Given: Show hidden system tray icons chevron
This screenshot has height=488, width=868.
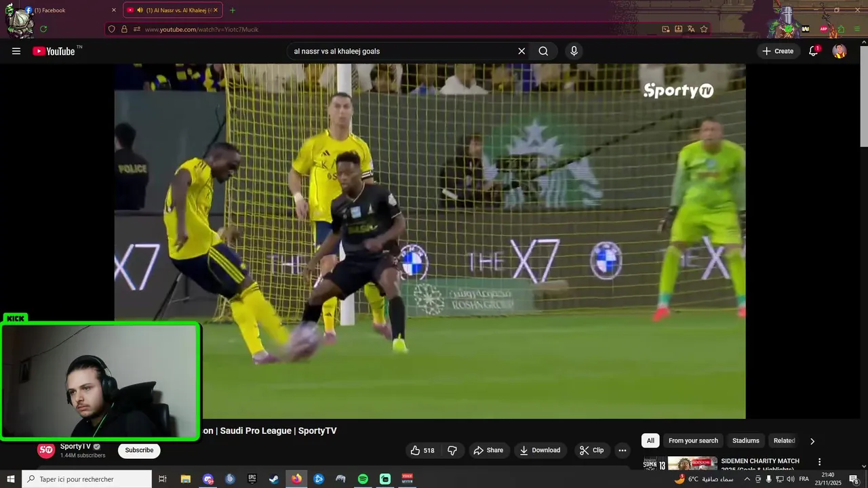Looking at the screenshot, I should tap(747, 479).
